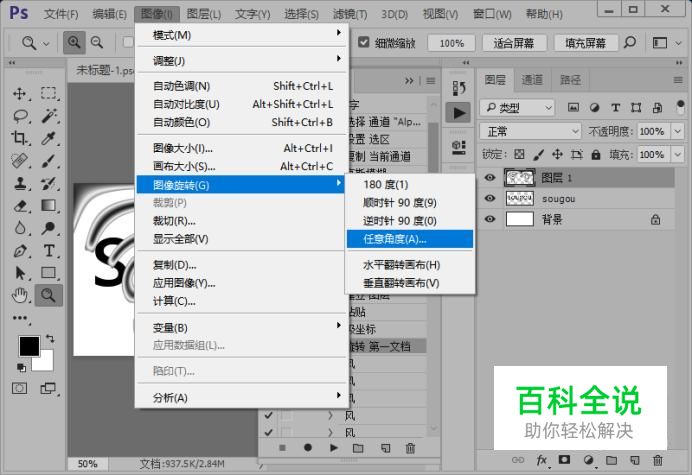Screen dimensions: 692x475
Task: Select the Lasso tool
Action: [x=20, y=116]
